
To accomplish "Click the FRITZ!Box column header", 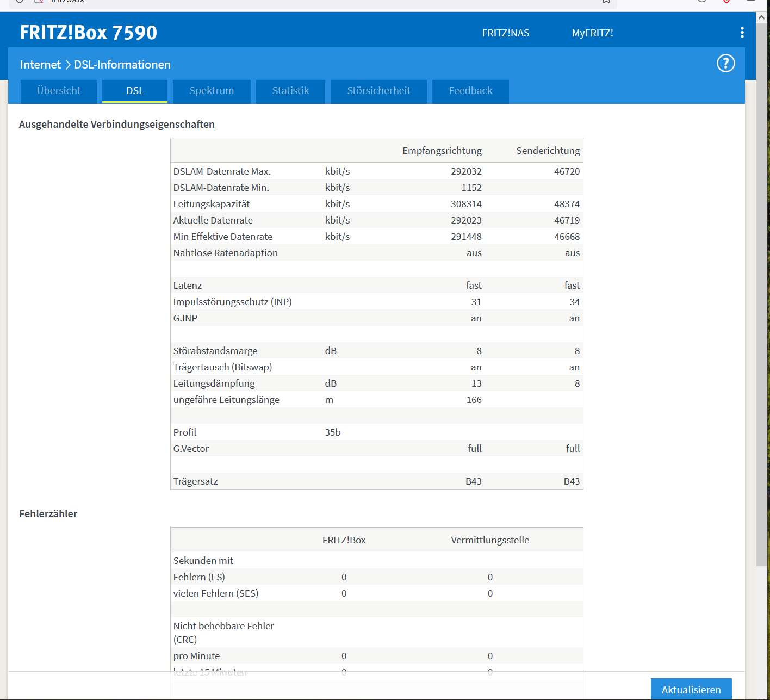I will coord(344,540).
